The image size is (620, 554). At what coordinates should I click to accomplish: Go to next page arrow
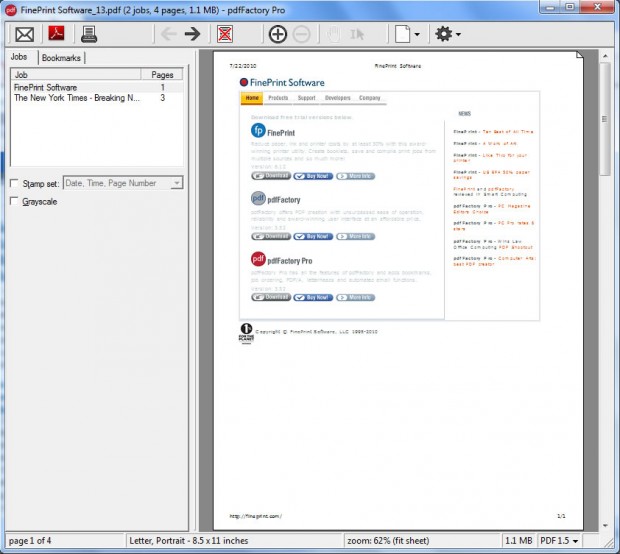[193, 34]
